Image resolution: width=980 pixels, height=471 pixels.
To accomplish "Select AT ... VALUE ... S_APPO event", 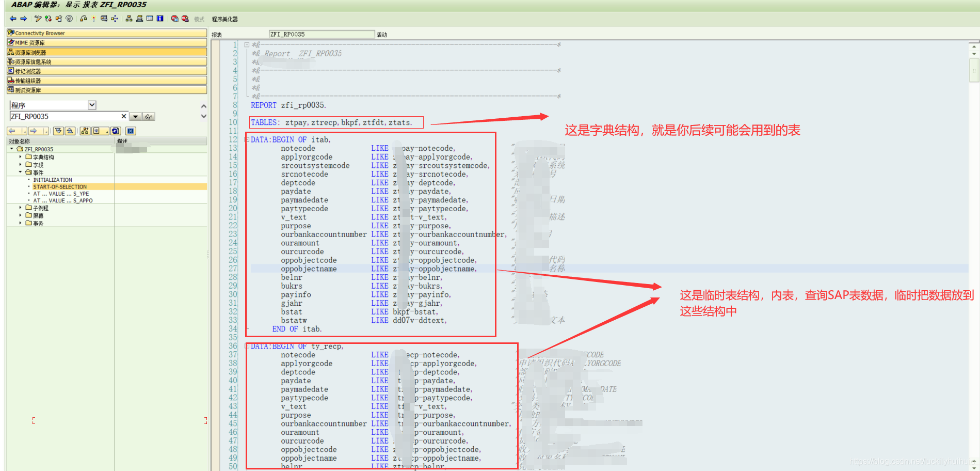I will point(63,200).
